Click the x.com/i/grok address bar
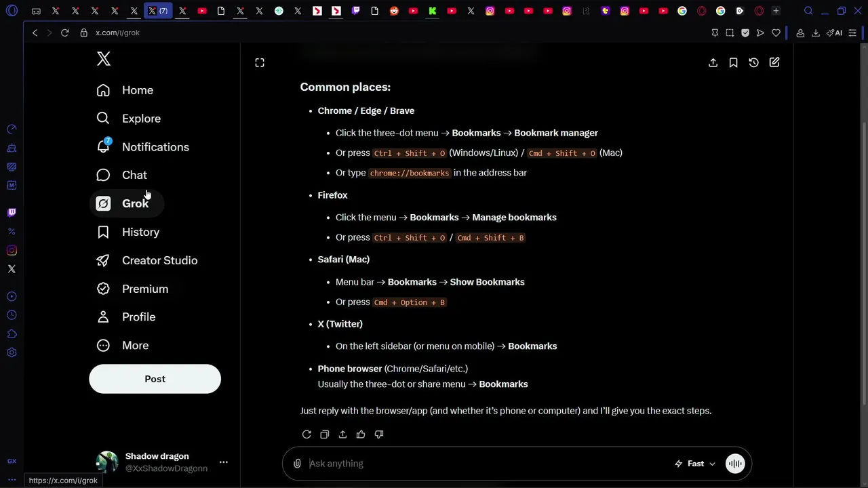Viewport: 868px width, 488px height. point(117,33)
